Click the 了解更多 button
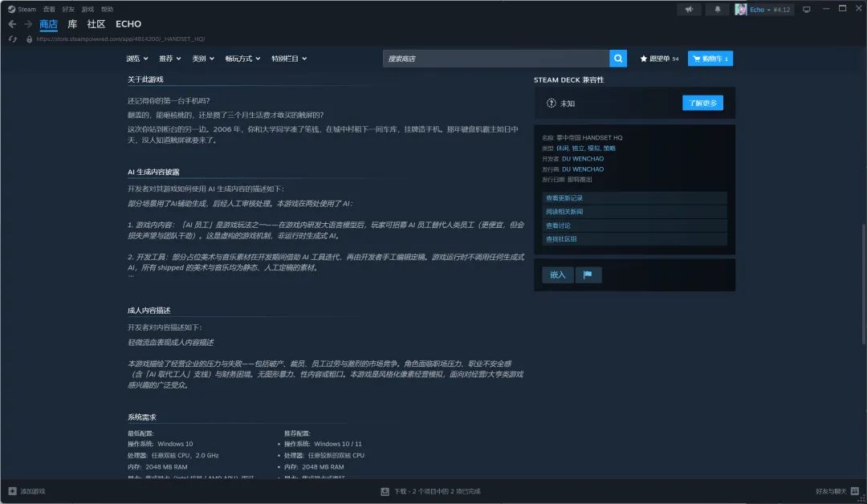Image resolution: width=867 pixels, height=504 pixels. point(702,103)
